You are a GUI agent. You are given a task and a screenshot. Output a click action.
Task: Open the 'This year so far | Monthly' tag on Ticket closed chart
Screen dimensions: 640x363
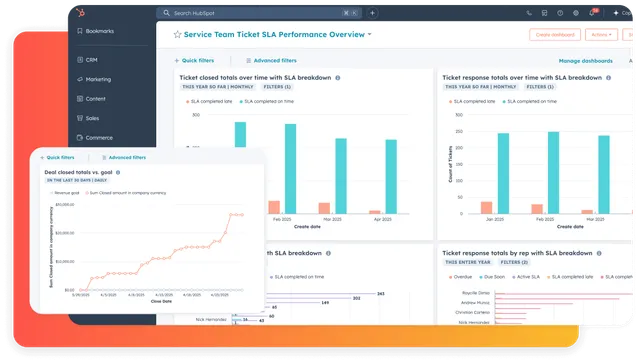218,87
